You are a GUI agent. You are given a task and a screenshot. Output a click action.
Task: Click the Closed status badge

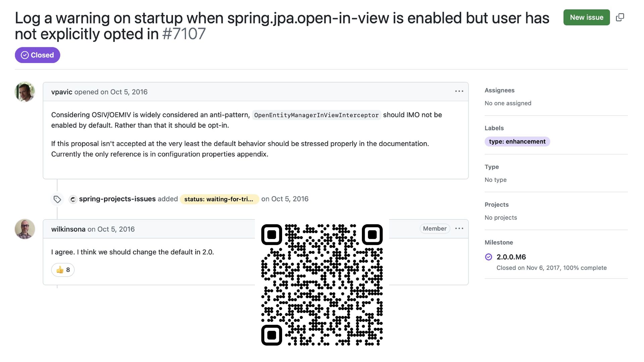pyautogui.click(x=37, y=55)
